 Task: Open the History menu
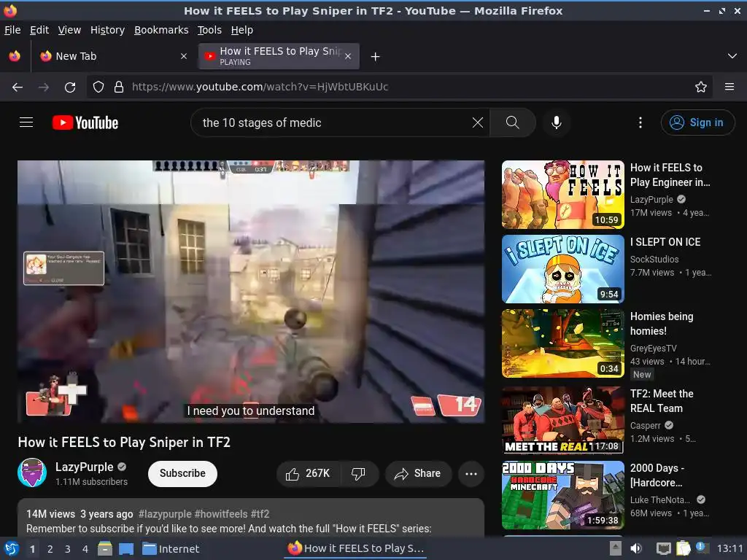(x=107, y=30)
